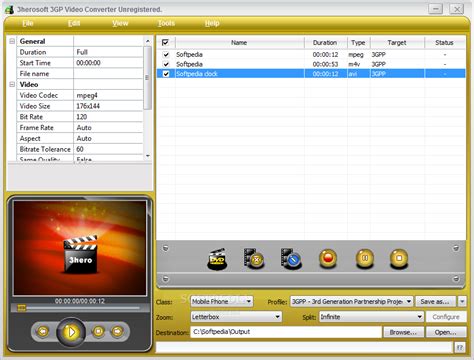Screen dimensions: 474x360
Task: Open the File menu
Action: click(28, 23)
